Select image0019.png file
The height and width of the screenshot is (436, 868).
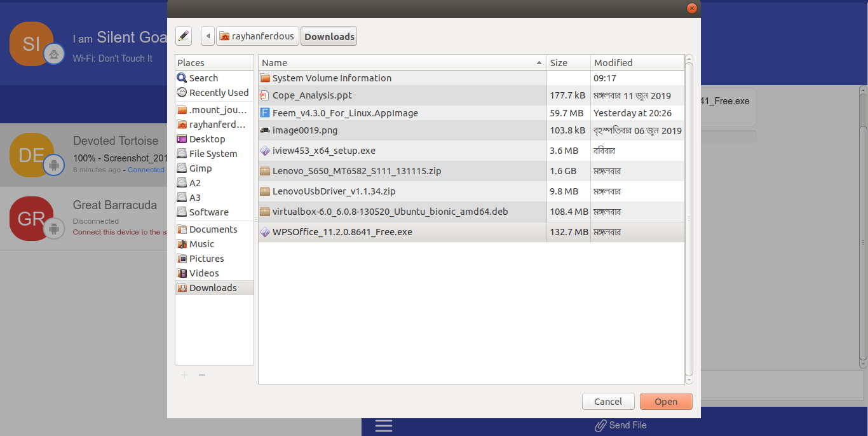coord(471,130)
